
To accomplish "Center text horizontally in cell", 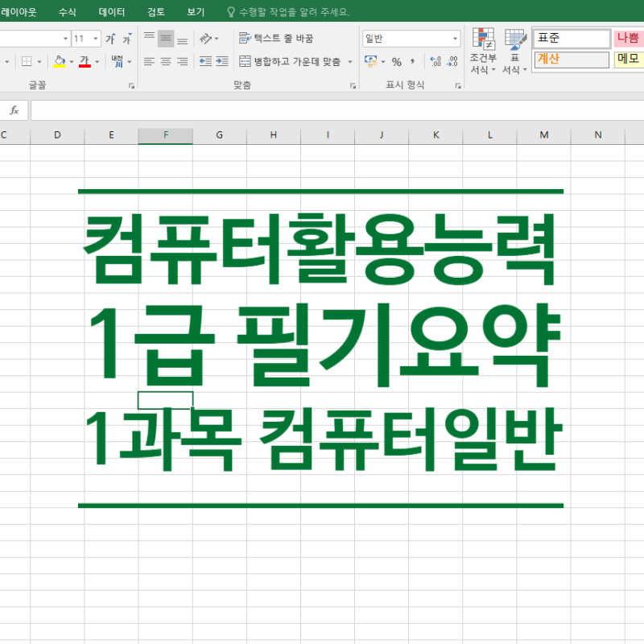I will pos(166,62).
